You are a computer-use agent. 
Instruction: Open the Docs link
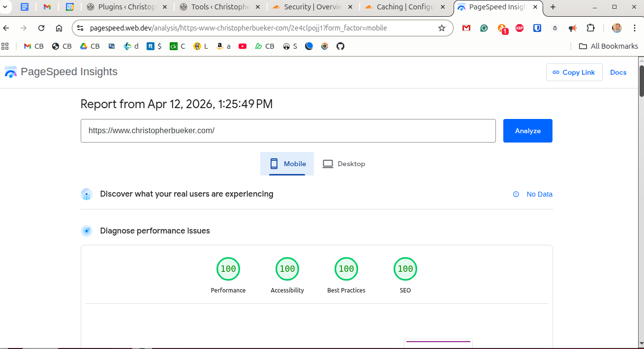coord(618,72)
